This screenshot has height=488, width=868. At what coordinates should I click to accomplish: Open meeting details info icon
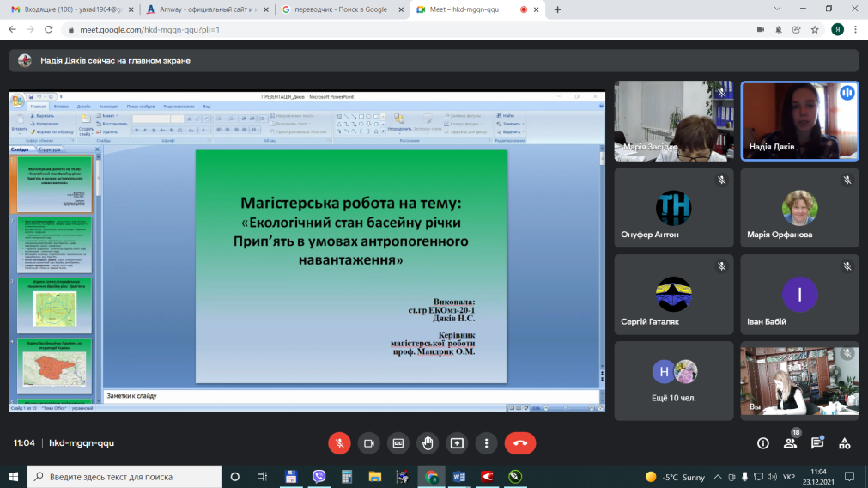pyautogui.click(x=762, y=443)
